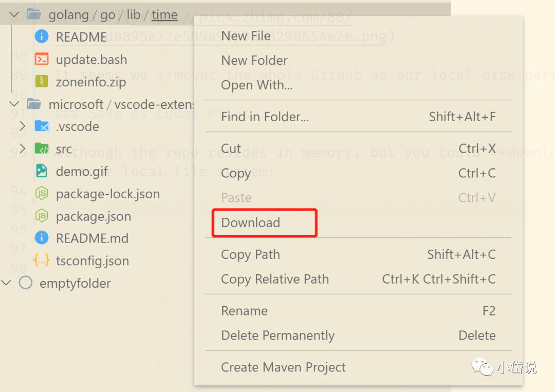Click the emptyfolder circle icon

(26, 283)
